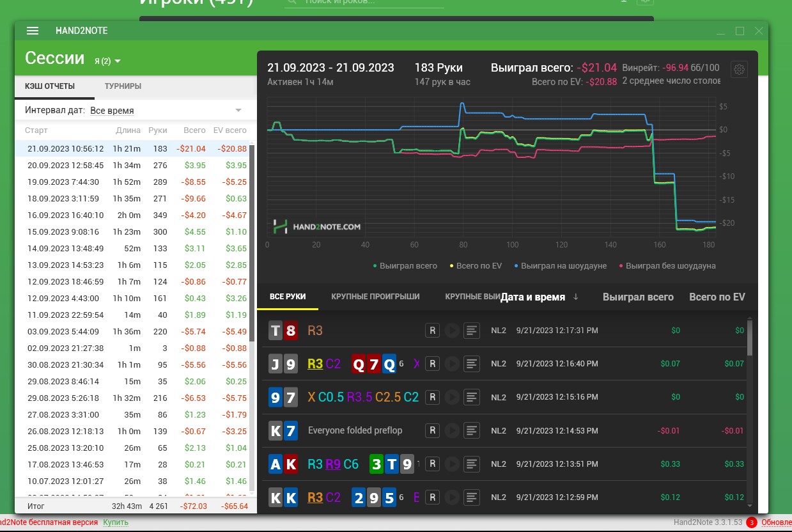Sort sessions by 'EV всего' column header
Image resolution: width=792 pixels, height=532 pixels.
pos(229,130)
